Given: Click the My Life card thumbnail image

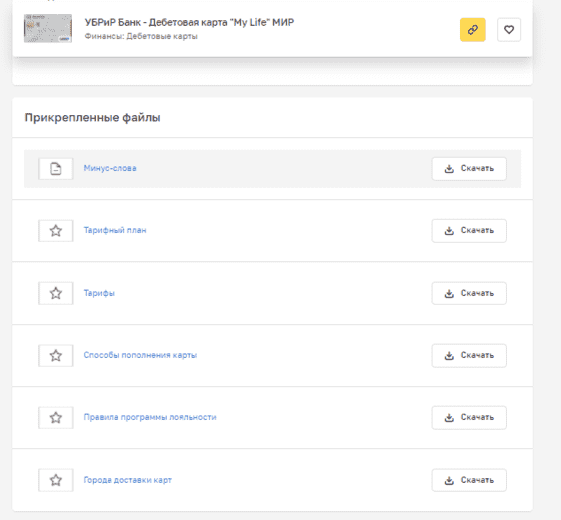Looking at the screenshot, I should (48, 29).
